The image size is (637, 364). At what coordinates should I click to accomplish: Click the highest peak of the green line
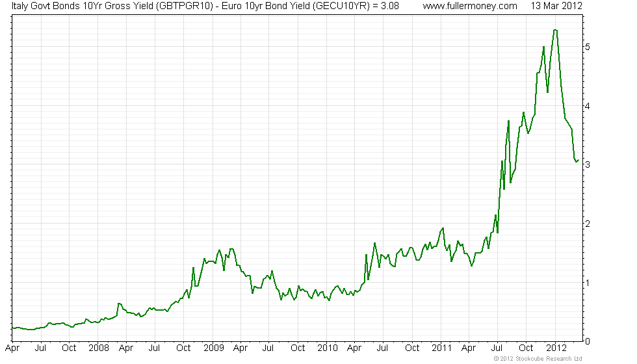coord(555,30)
